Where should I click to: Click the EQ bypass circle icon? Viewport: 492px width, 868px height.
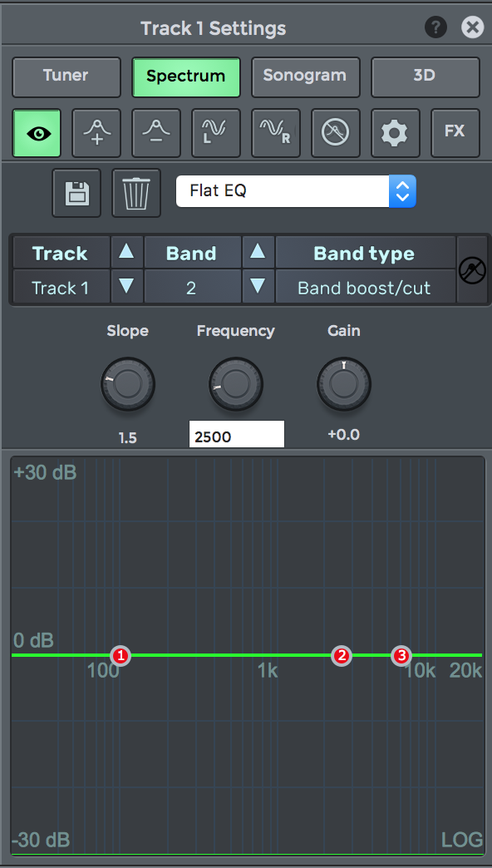[x=336, y=133]
